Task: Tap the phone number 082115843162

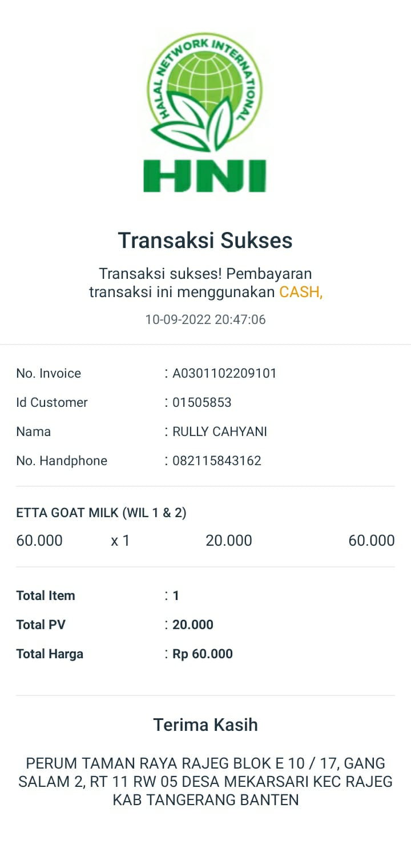Action: click(217, 461)
